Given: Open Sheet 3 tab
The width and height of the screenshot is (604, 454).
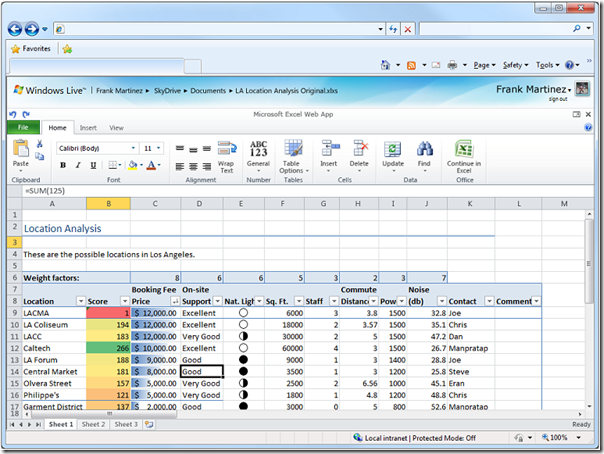Looking at the screenshot, I should tap(126, 424).
